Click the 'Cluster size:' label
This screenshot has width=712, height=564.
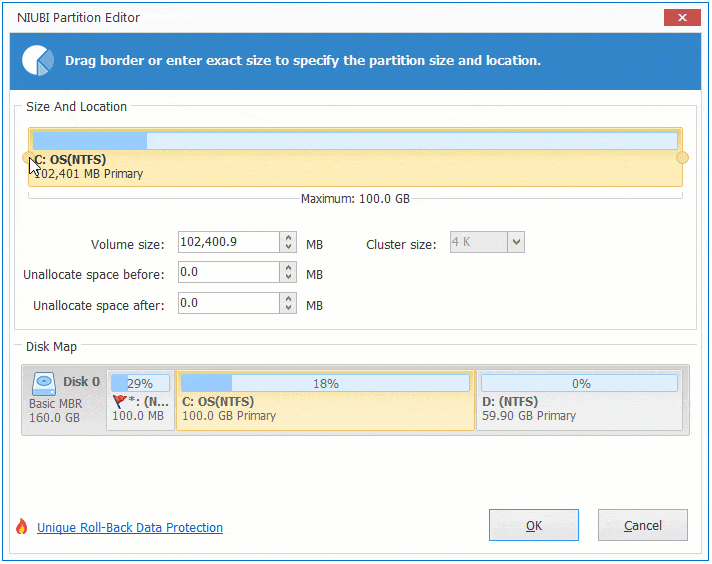click(401, 244)
